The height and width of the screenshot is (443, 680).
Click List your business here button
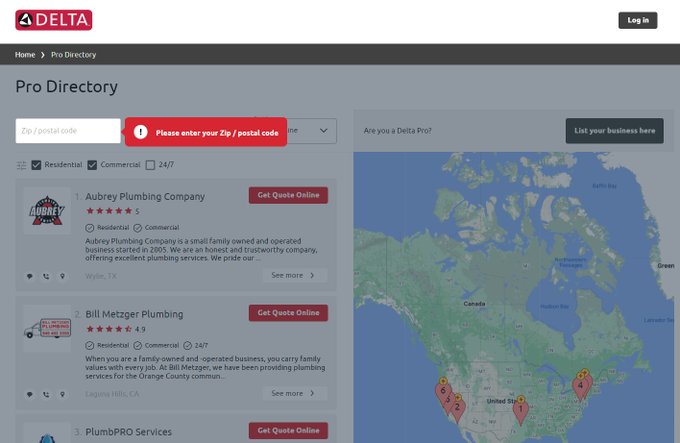615,130
